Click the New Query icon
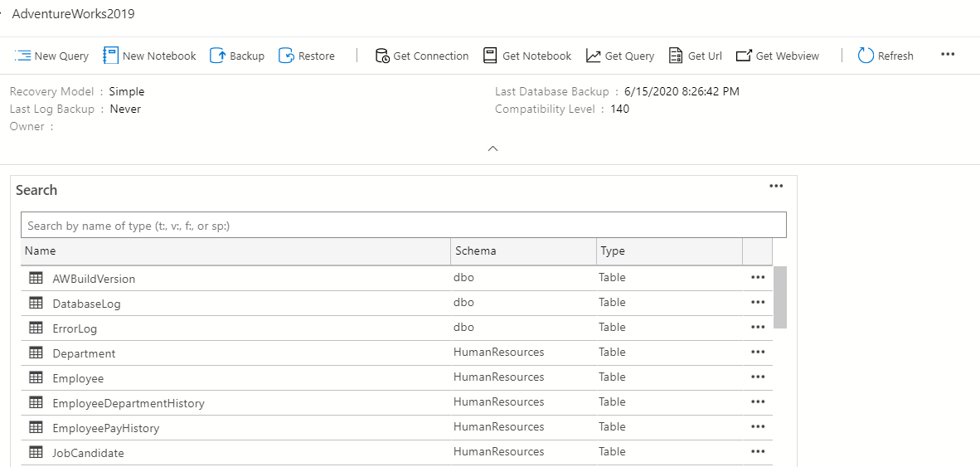The width and height of the screenshot is (980, 467). click(23, 56)
